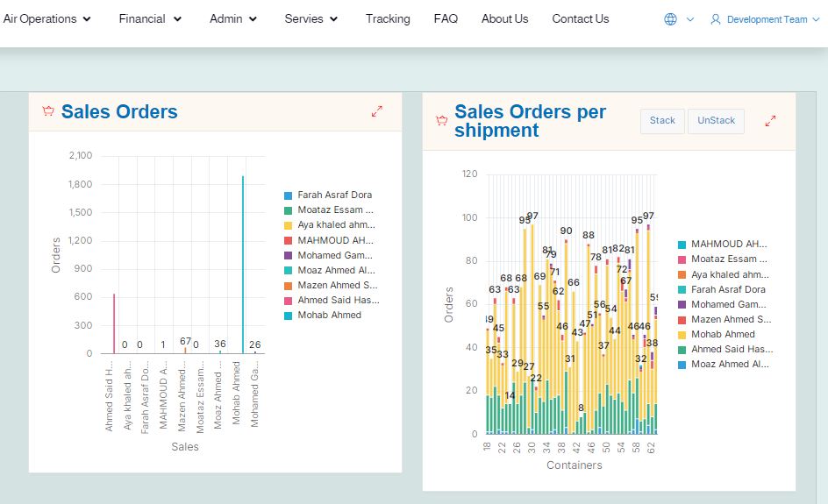
Task: Click the basket icon beside Sales Orders per shipment
Action: coord(442,121)
